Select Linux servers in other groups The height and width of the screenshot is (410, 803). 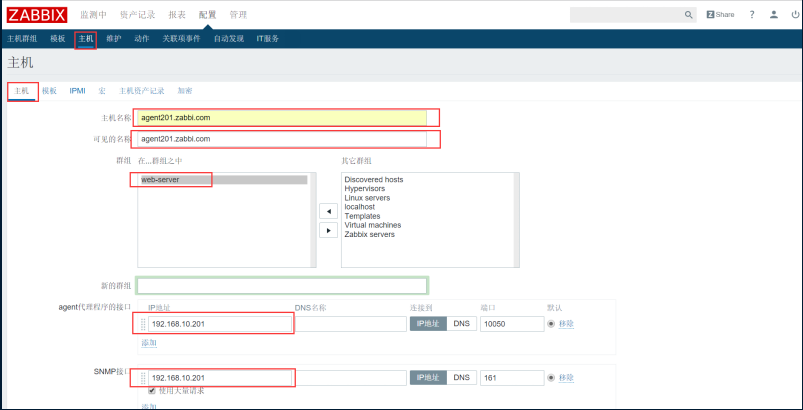click(x=367, y=198)
